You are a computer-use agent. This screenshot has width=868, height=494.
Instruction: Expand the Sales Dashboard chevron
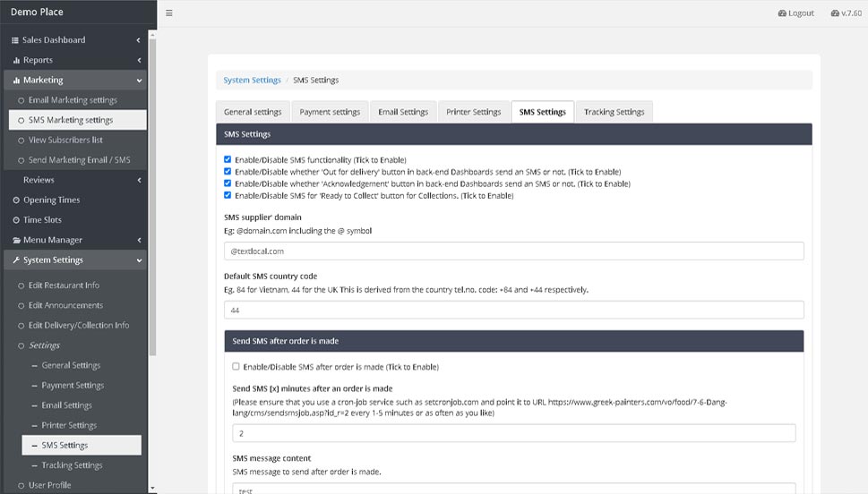(139, 40)
